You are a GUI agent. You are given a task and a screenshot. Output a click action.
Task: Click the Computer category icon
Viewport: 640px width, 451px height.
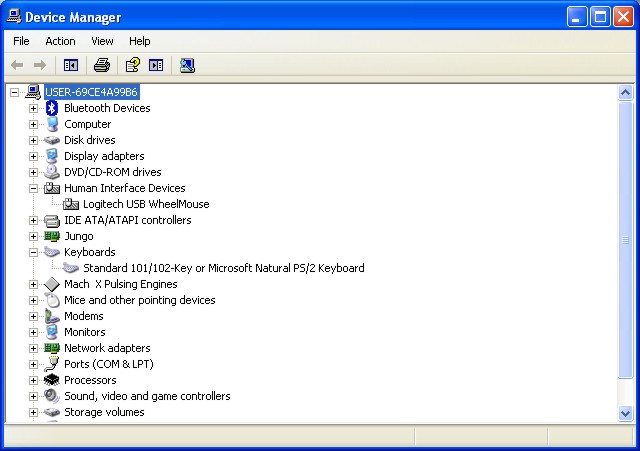(52, 124)
